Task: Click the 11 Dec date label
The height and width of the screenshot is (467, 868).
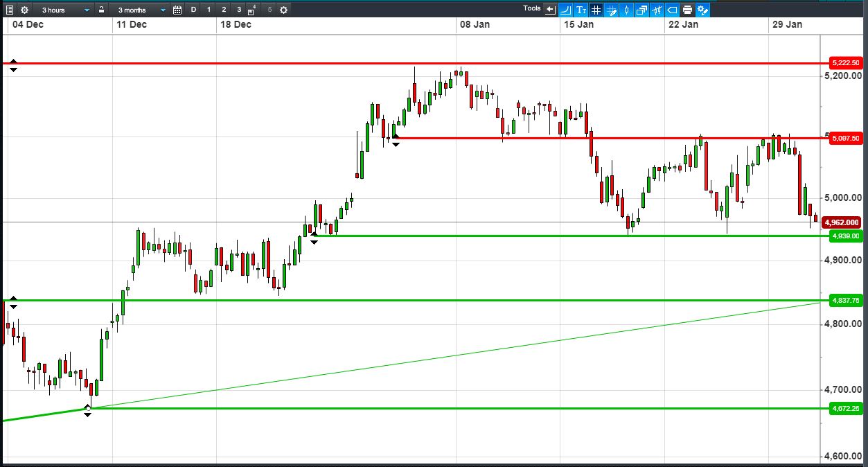Action: (x=132, y=25)
